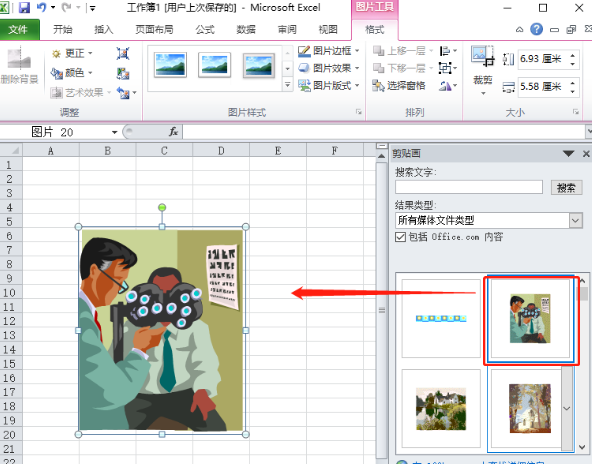The width and height of the screenshot is (592, 464).
Task: Switch to the 页面布局 ribbon tab
Action: [154, 29]
